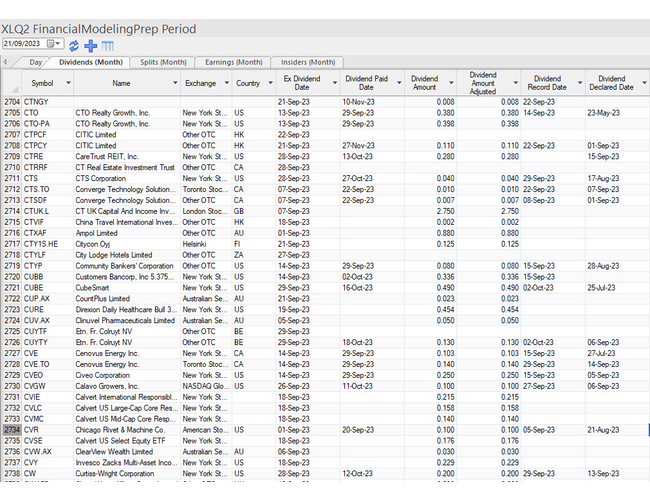Open the Symbol column filter dropdown
This screenshot has width=650, height=500.
point(68,83)
